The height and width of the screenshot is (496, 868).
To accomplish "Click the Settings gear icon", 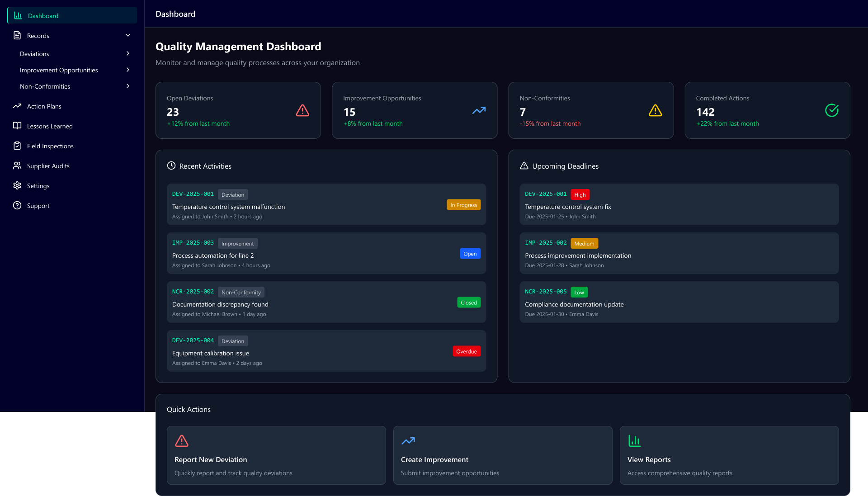I will pyautogui.click(x=17, y=185).
